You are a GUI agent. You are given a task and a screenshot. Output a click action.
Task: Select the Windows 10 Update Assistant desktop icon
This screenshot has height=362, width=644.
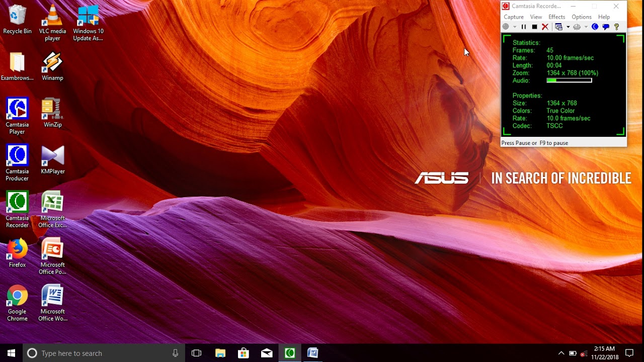88,24
